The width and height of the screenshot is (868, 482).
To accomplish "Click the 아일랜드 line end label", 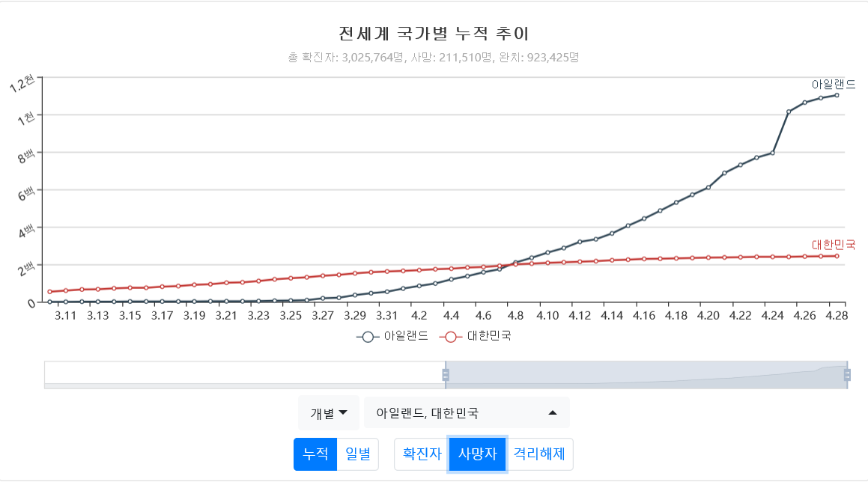I will click(x=833, y=85).
